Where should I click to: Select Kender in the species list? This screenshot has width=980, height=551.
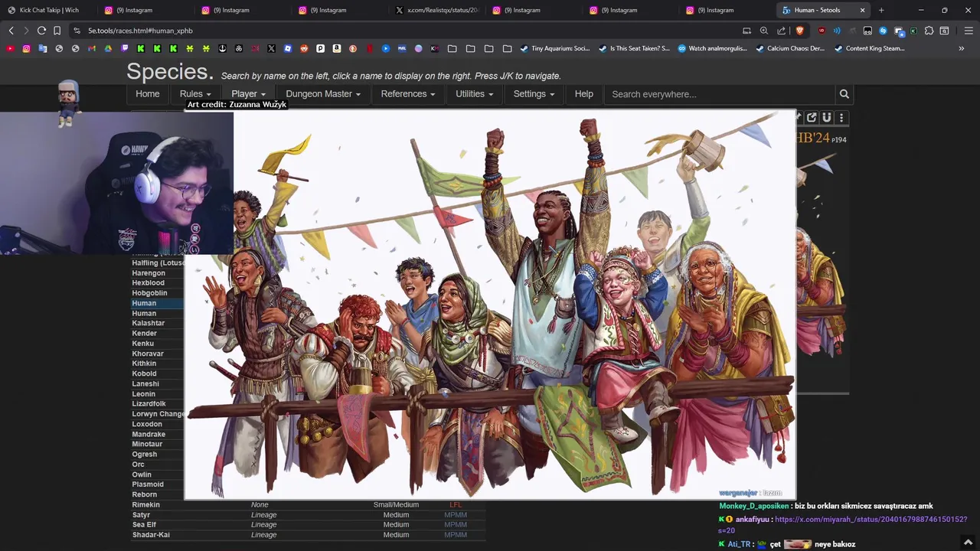pos(144,334)
